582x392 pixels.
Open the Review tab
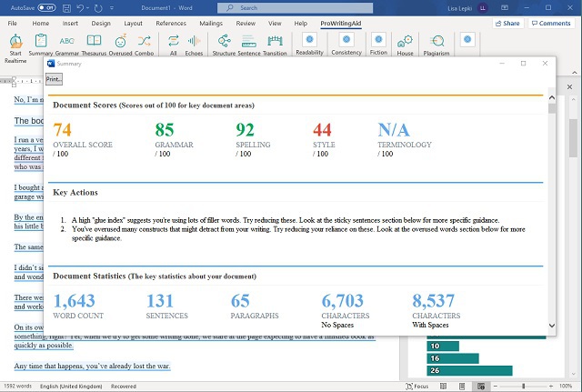coord(246,23)
